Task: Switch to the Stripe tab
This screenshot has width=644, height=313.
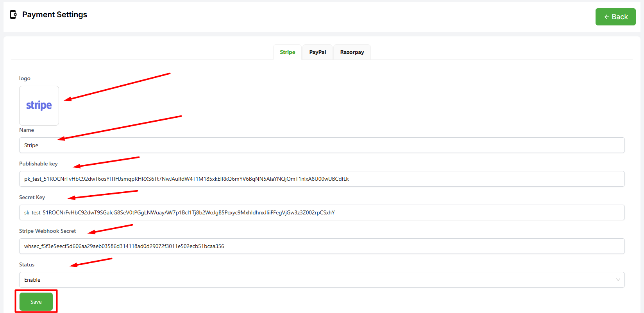Action: click(287, 52)
